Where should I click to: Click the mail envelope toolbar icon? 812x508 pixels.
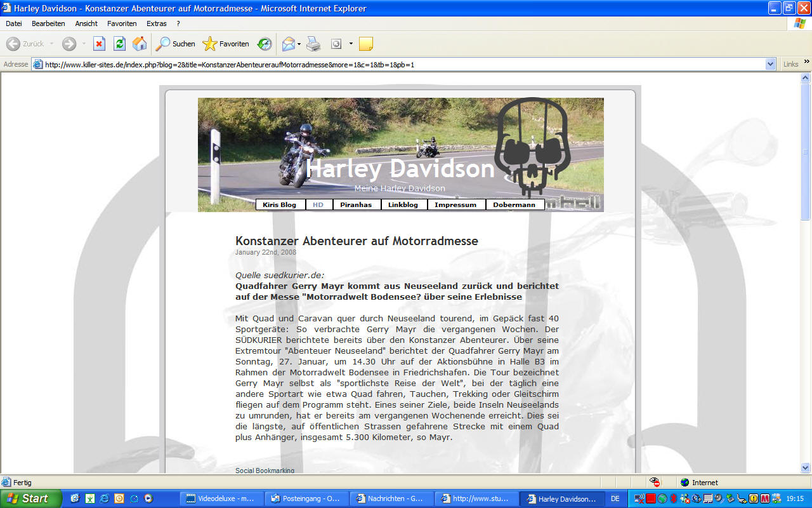[288, 44]
